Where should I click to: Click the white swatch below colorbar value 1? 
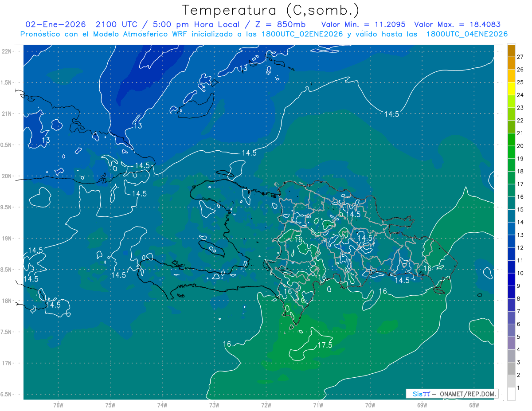pos(512,394)
